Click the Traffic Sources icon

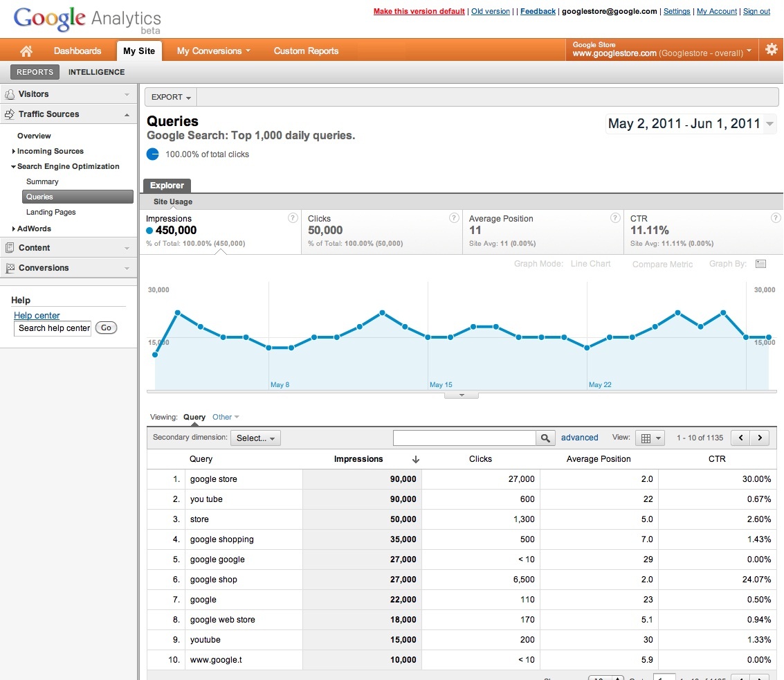(10, 114)
